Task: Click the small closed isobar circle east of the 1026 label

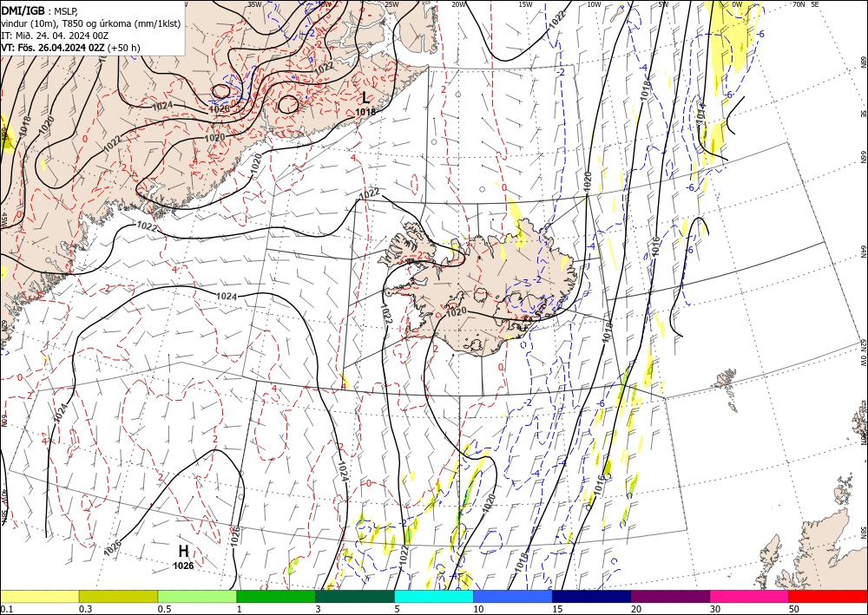Action: coord(288,103)
